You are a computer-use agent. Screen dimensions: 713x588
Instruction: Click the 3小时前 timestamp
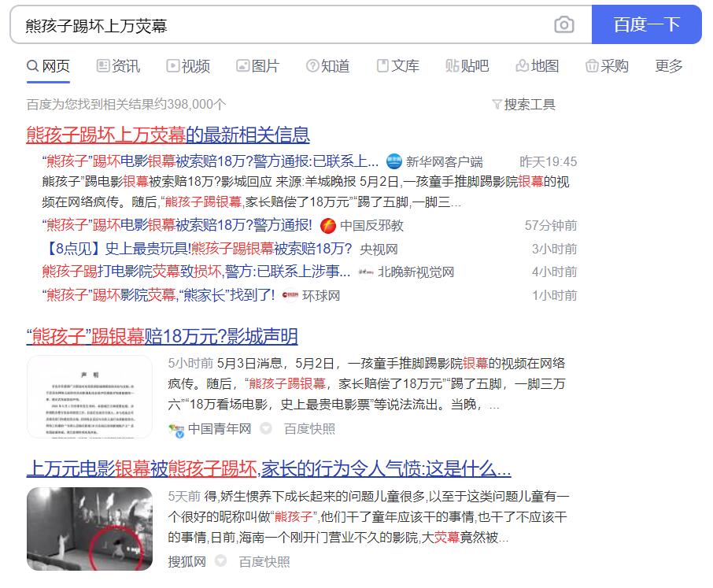pos(554,249)
